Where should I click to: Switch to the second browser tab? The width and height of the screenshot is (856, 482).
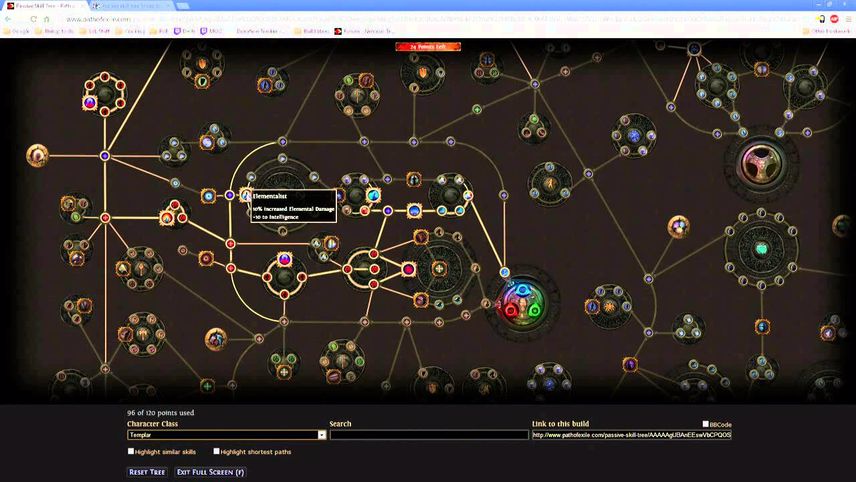131,5
